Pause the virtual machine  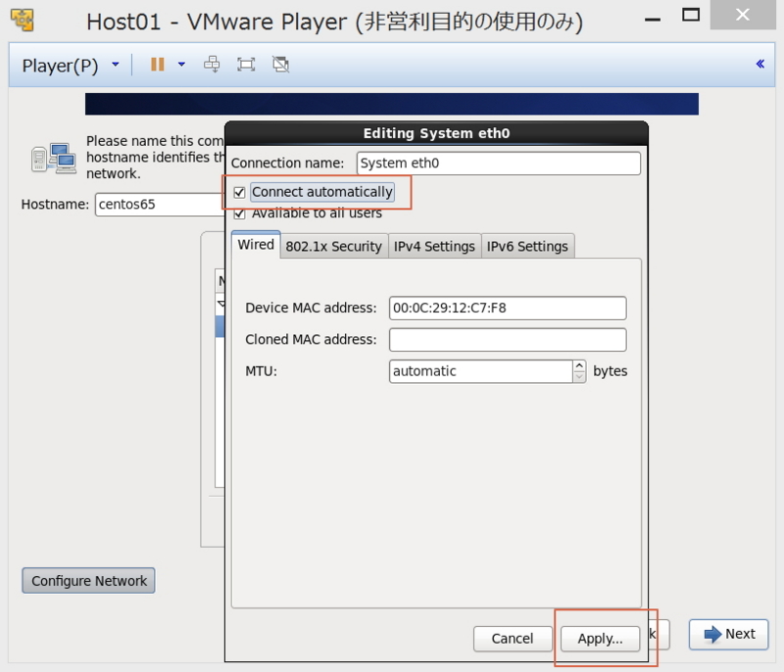(x=158, y=65)
